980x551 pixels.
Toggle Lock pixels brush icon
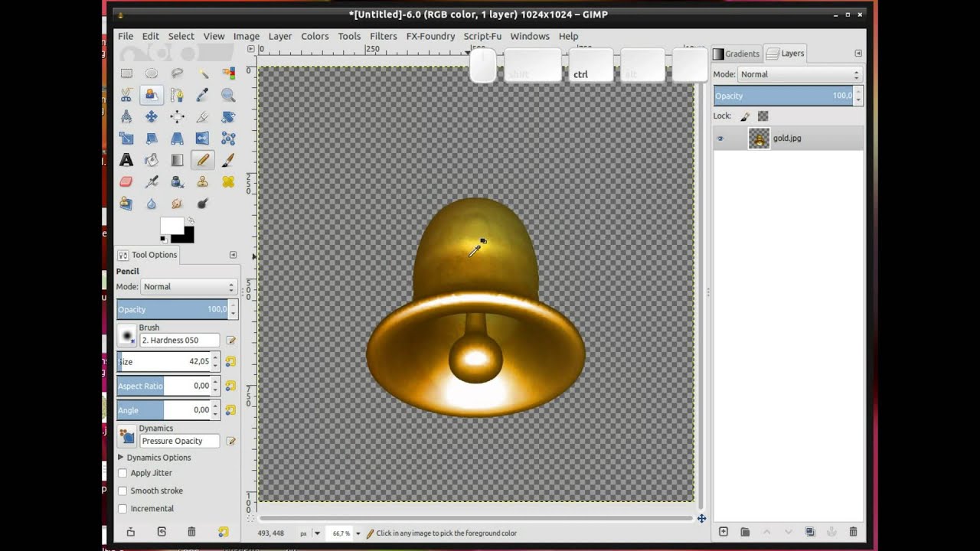coord(745,116)
